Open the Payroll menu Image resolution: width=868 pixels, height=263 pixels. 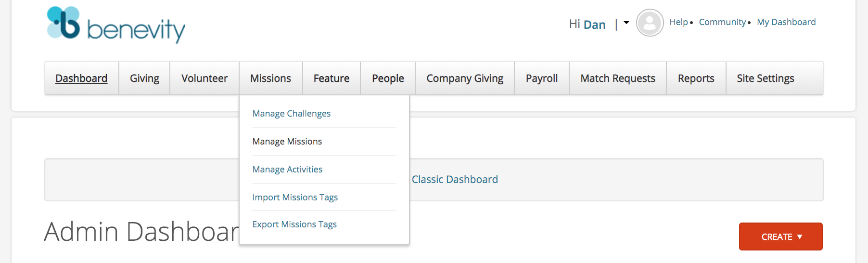pos(542,78)
